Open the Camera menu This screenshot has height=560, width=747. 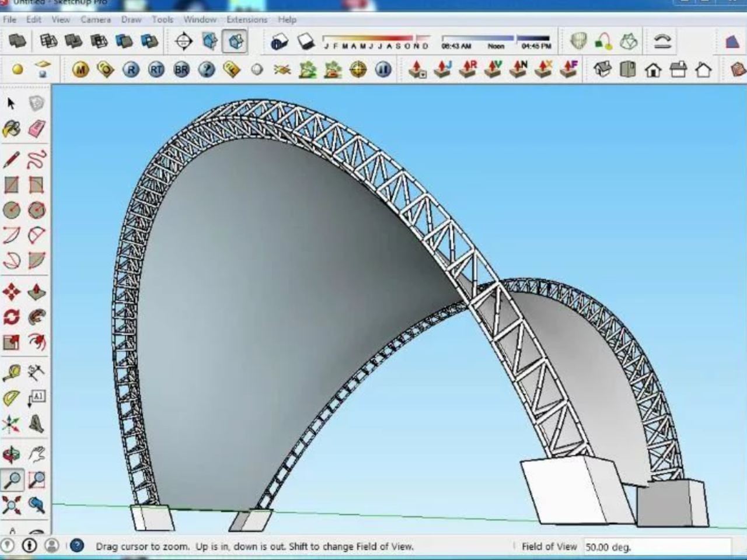(95, 19)
